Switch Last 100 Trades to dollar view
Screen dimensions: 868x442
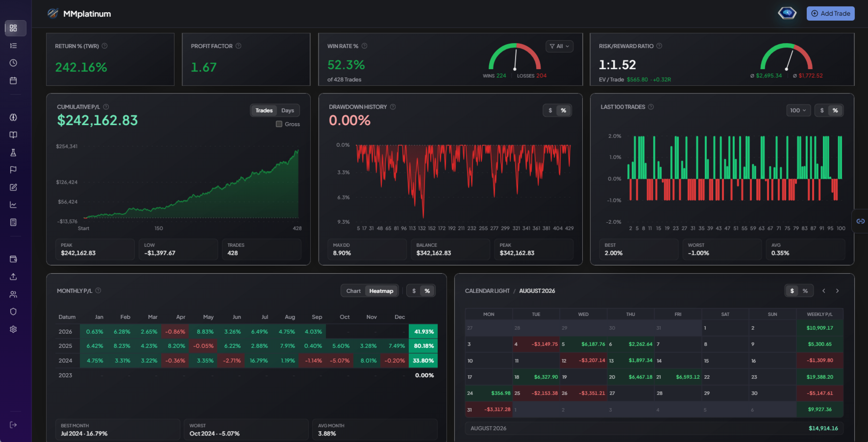pos(822,110)
